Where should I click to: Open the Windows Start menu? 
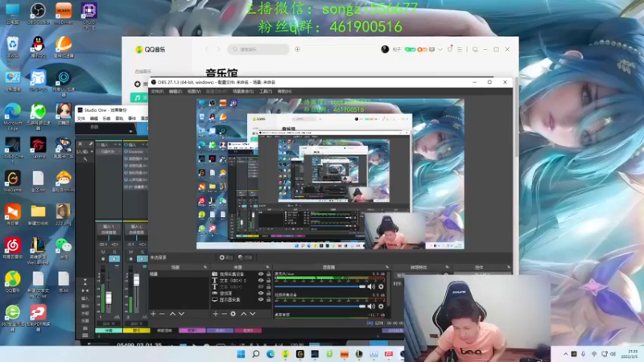(241, 354)
